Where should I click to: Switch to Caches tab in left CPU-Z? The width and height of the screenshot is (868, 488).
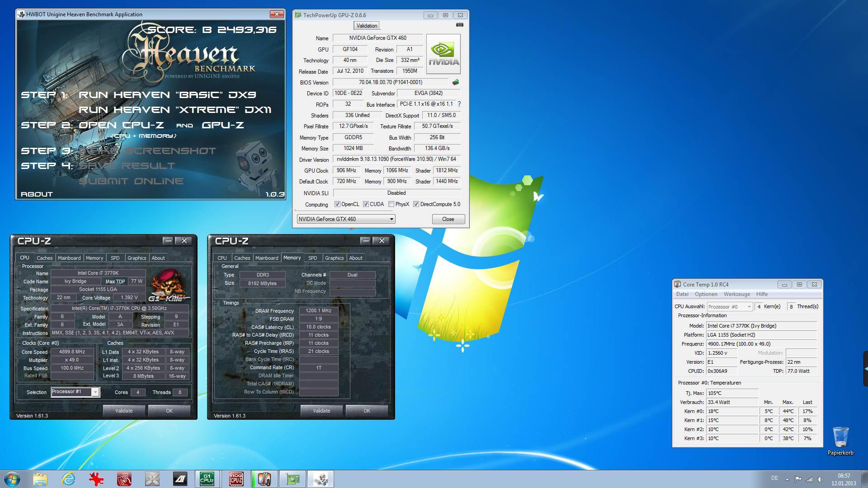click(x=44, y=258)
